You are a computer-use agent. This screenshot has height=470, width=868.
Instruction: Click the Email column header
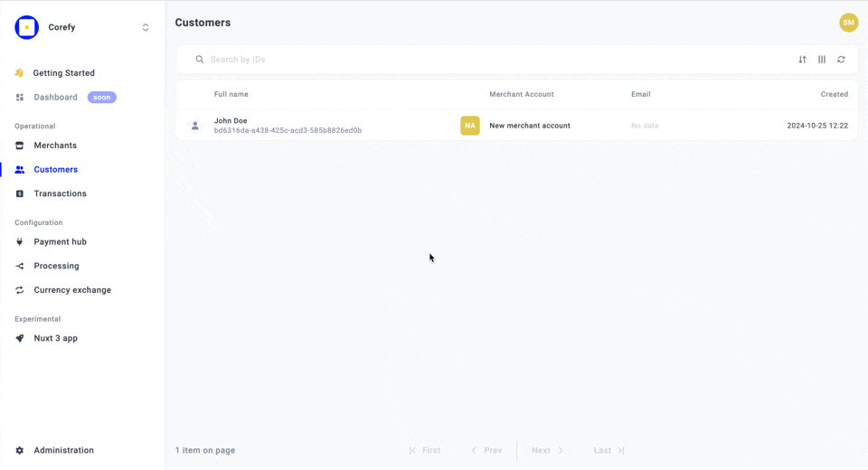tap(640, 94)
